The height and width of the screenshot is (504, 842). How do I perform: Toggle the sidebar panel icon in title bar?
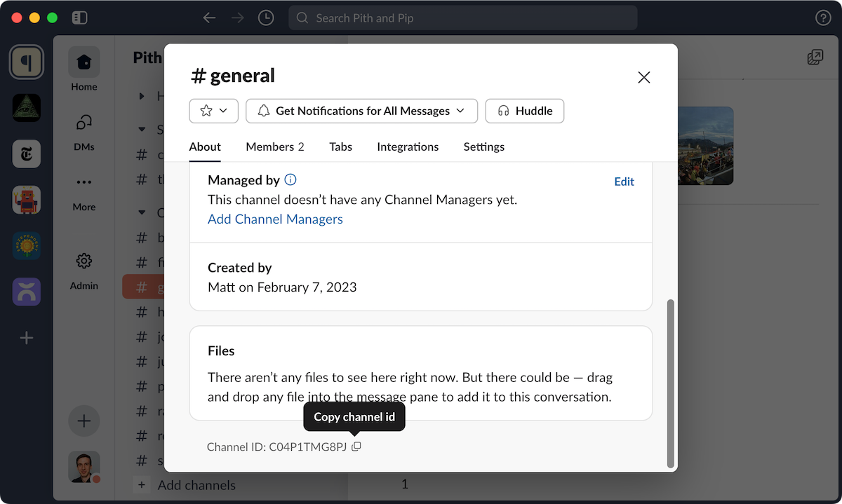[x=79, y=18]
